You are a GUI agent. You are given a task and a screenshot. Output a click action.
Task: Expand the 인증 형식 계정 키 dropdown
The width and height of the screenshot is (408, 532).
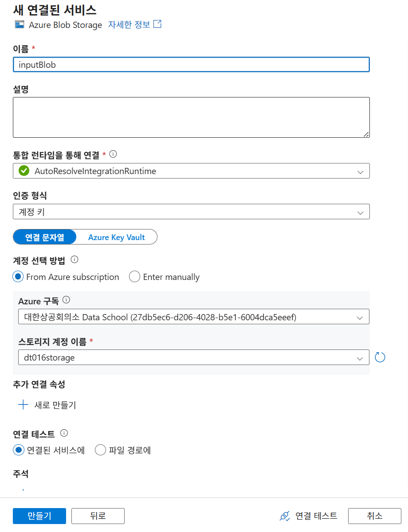pos(191,212)
